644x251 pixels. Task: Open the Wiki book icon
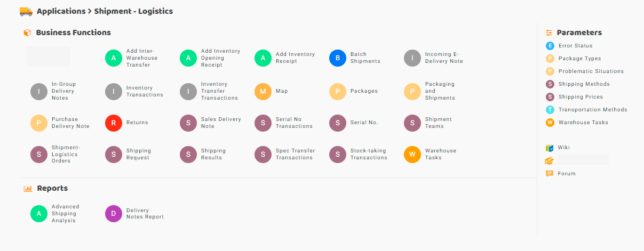tap(550, 148)
